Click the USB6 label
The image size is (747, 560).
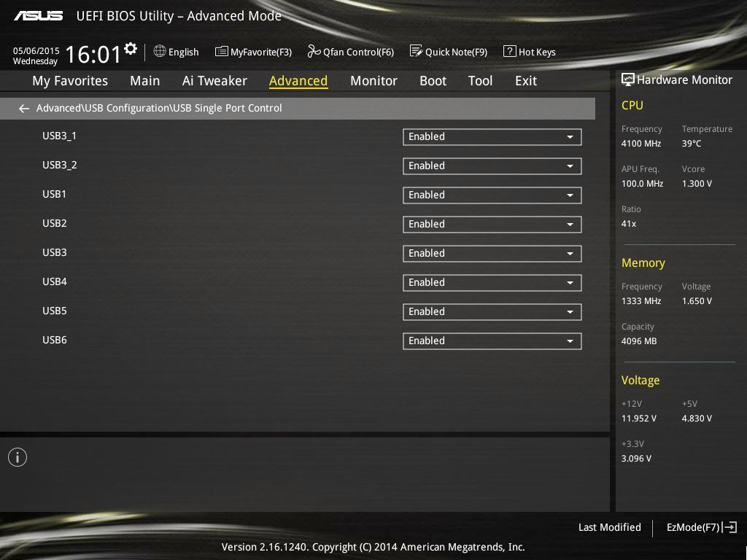54,340
